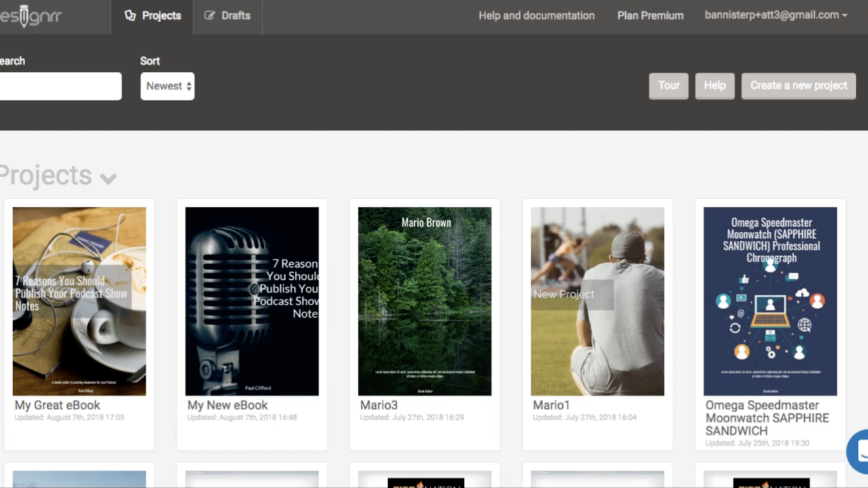868x488 pixels.
Task: Switch to the Drafts tab
Action: [x=228, y=16]
